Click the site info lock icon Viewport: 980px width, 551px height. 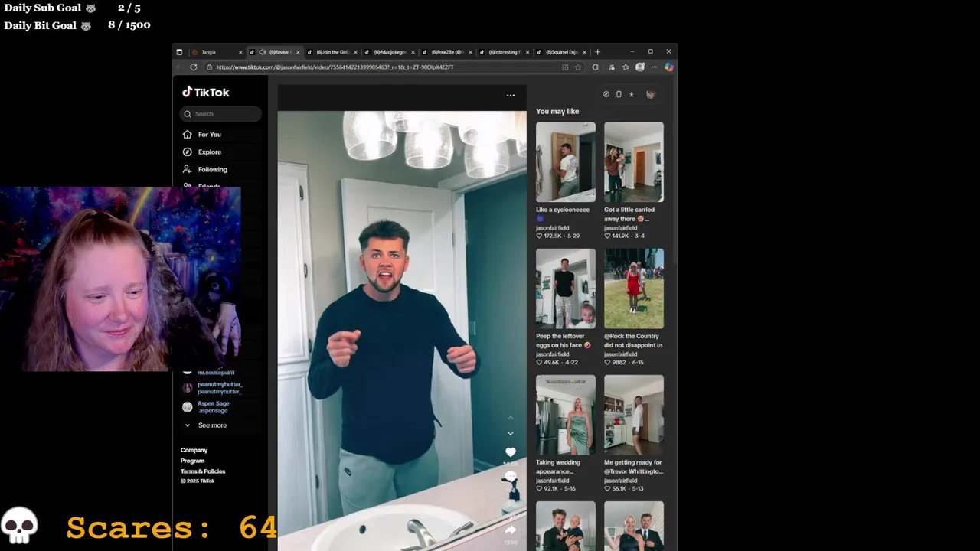pos(208,67)
